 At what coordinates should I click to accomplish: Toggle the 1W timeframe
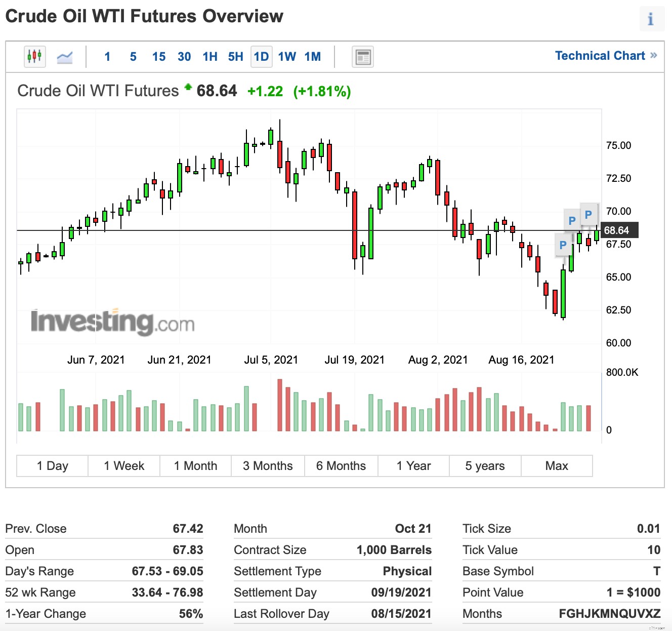287,57
